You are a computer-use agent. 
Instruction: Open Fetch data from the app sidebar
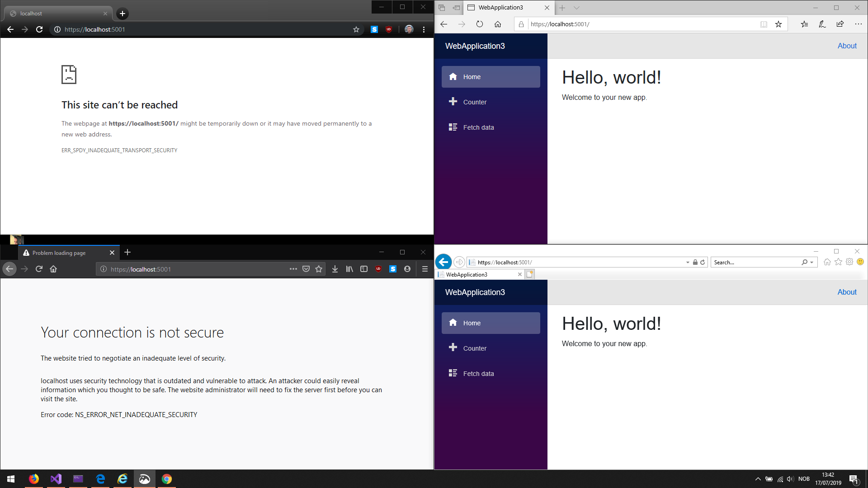coord(478,127)
